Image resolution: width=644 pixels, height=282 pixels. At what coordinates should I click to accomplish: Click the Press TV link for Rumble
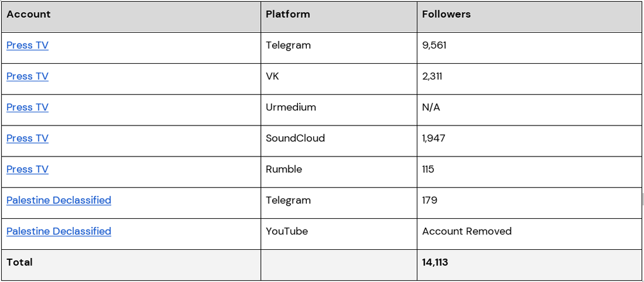pos(27,169)
